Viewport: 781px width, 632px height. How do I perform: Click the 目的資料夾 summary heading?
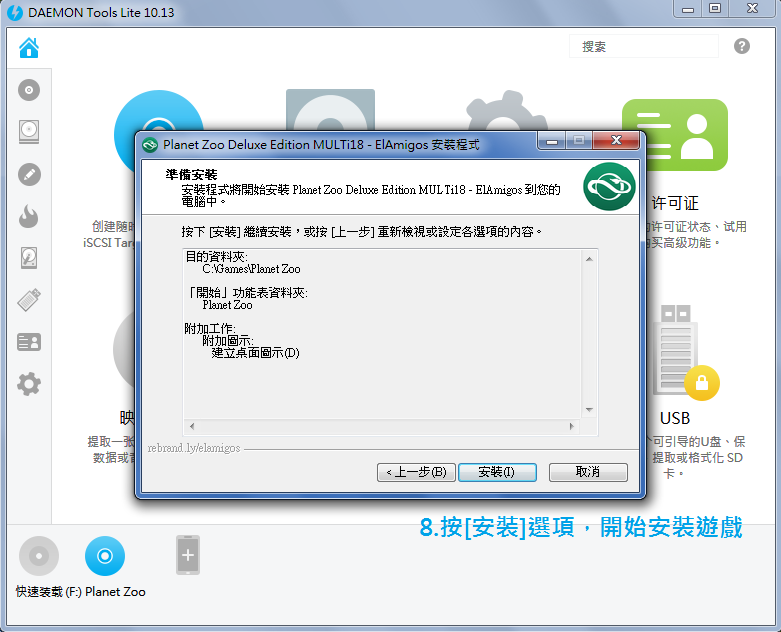coord(216,257)
